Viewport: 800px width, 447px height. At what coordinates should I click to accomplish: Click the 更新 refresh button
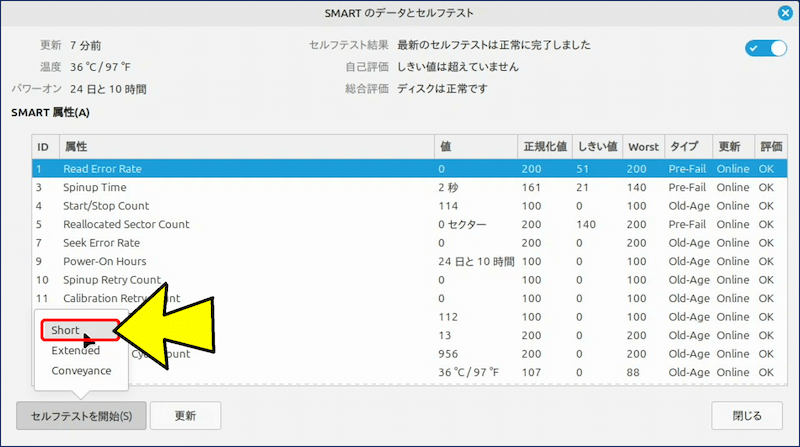coord(185,415)
